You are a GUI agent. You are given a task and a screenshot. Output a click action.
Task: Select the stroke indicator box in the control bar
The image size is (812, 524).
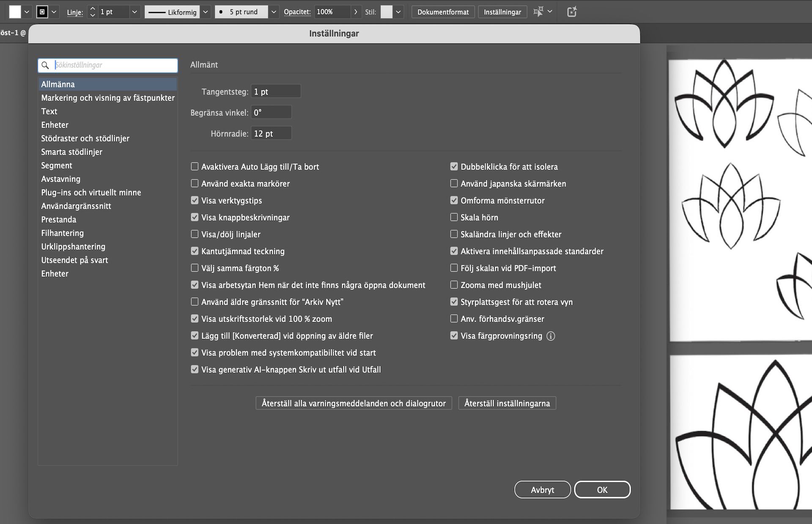pos(42,12)
